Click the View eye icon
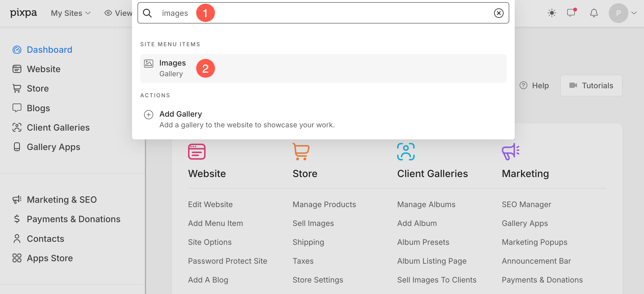The width and height of the screenshot is (644, 294). click(x=108, y=13)
